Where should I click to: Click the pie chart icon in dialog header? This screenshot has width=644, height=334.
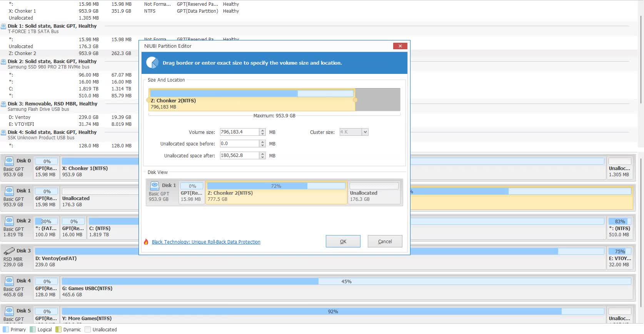(152, 63)
